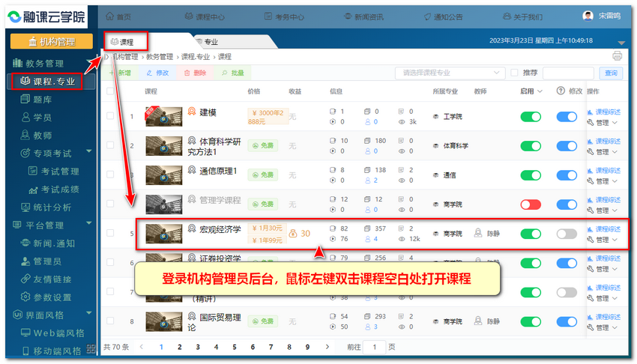This screenshot has height=364, width=637.
Task: Toggle 修改 switch for 宏观经济学
Action: point(567,234)
